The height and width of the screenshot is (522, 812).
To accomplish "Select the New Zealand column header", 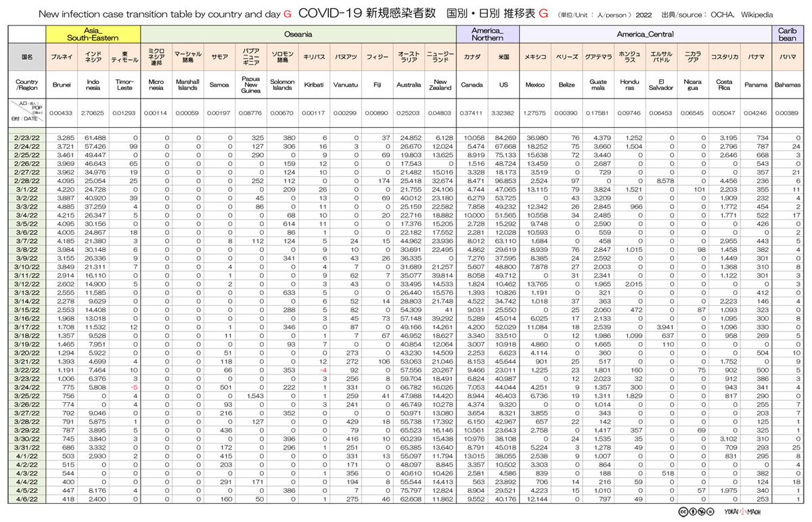I will (x=441, y=85).
